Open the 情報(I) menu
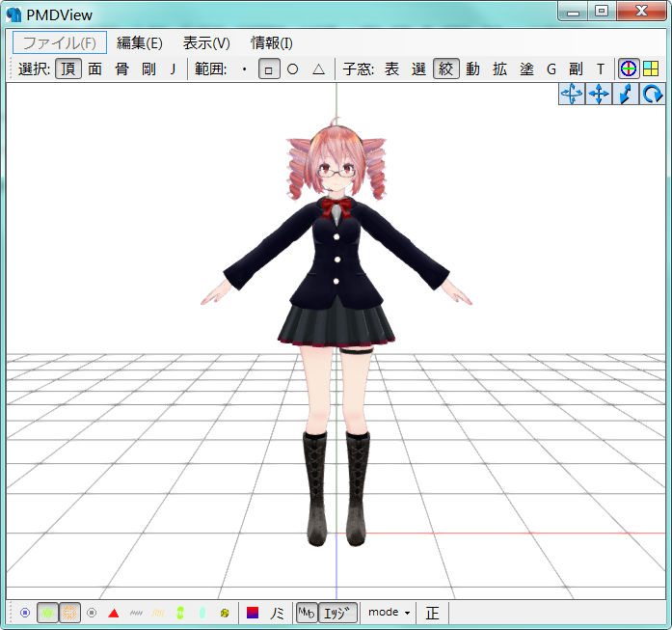Viewport: 672px width, 630px height. pos(271,42)
